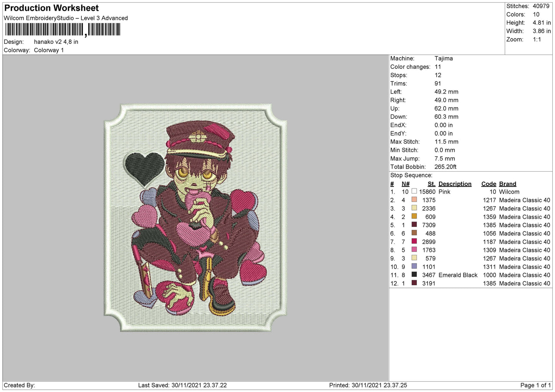This screenshot has width=555, height=392.
Task: Click the Width value '3.86 in'
Action: 542,31
